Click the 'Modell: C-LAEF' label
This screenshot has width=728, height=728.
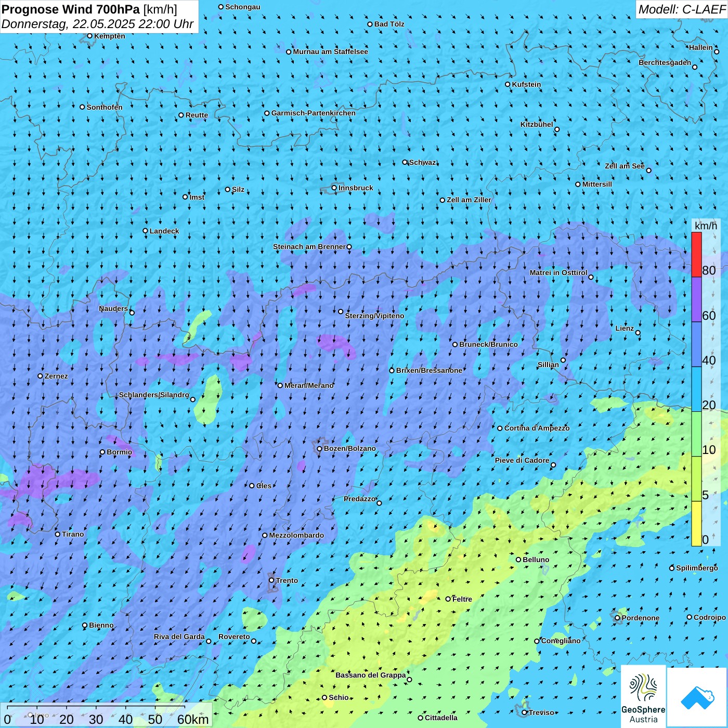(x=682, y=9)
